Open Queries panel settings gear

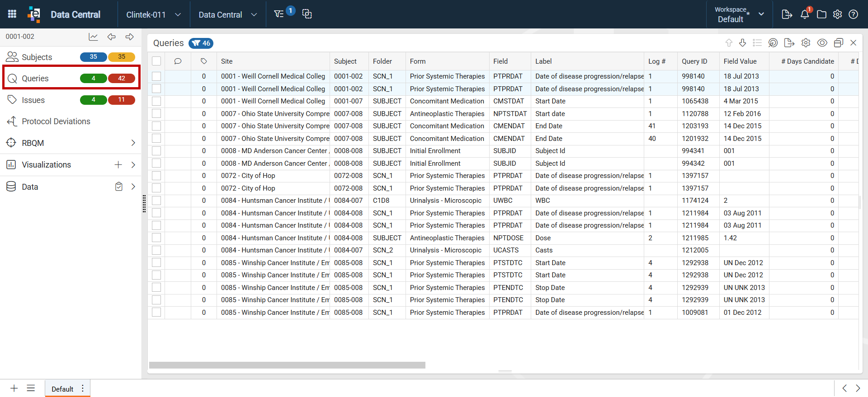(x=806, y=43)
